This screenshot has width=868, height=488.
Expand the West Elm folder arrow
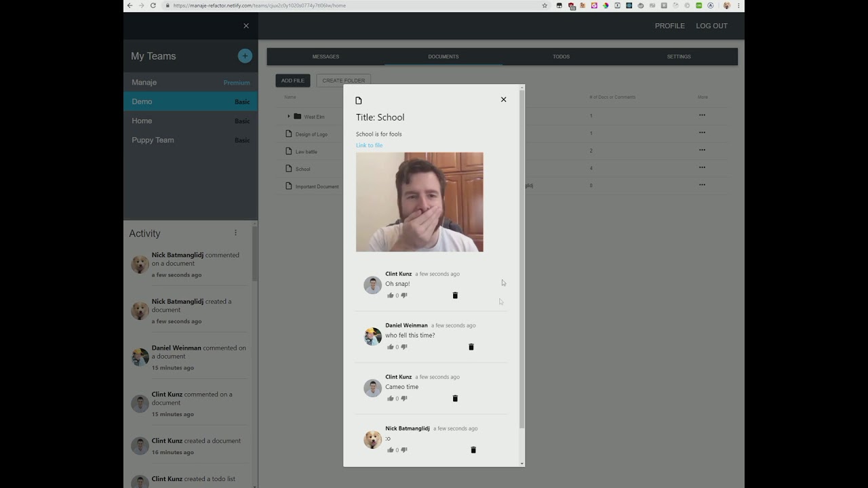288,117
